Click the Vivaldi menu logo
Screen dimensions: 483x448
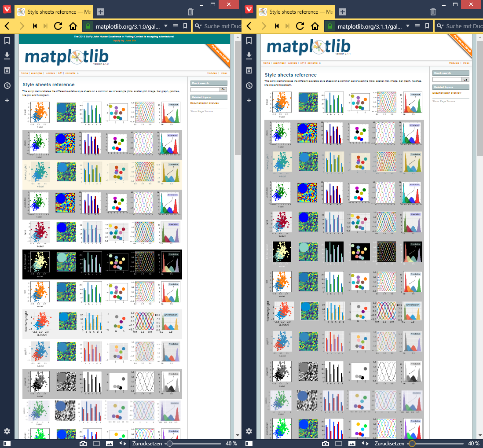click(x=7, y=9)
